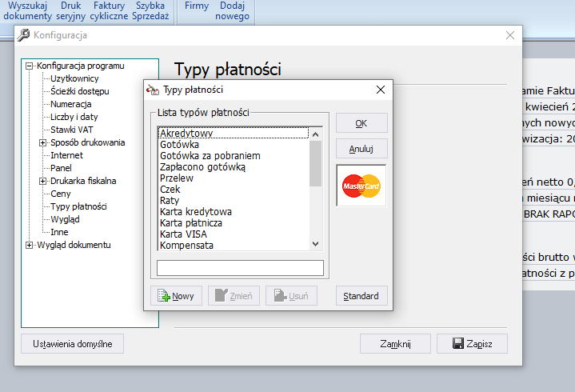Expand the Drukarka fiskalna tree node
This screenshot has width=575, height=392.
(42, 181)
